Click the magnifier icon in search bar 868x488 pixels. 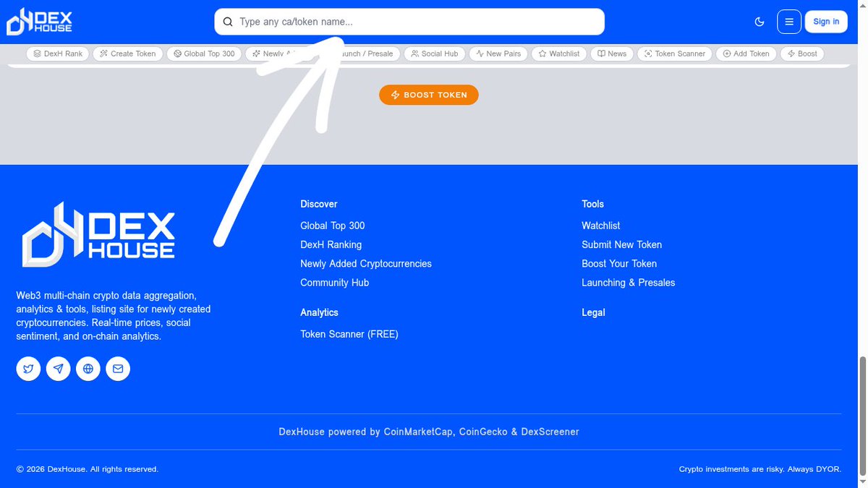pyautogui.click(x=228, y=22)
